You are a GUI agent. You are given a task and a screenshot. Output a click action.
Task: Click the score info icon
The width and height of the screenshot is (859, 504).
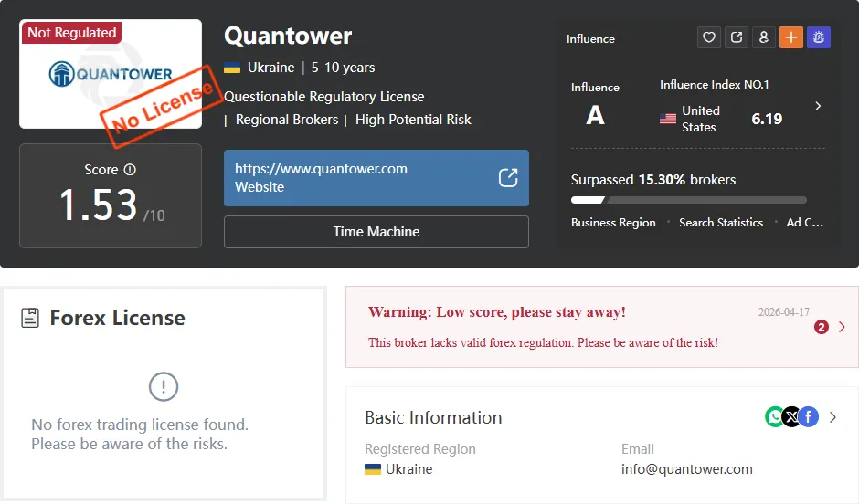pos(130,170)
